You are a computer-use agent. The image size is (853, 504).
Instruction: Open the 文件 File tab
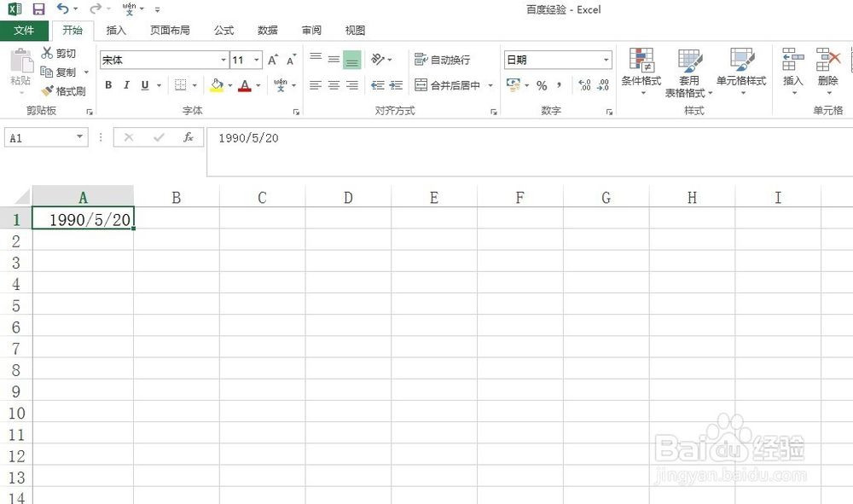(x=24, y=31)
